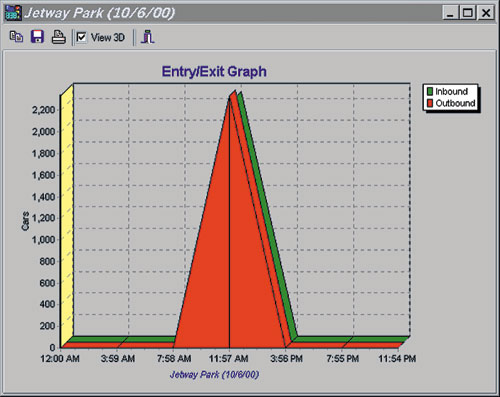The height and width of the screenshot is (397, 500).
Task: Click the Jetway Park title bar text
Action: 99,13
